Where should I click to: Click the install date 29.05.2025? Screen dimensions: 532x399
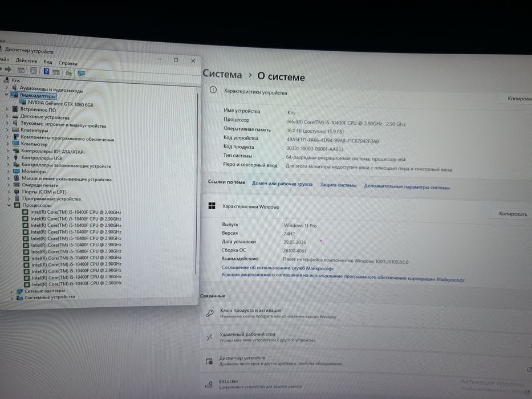tap(294, 242)
